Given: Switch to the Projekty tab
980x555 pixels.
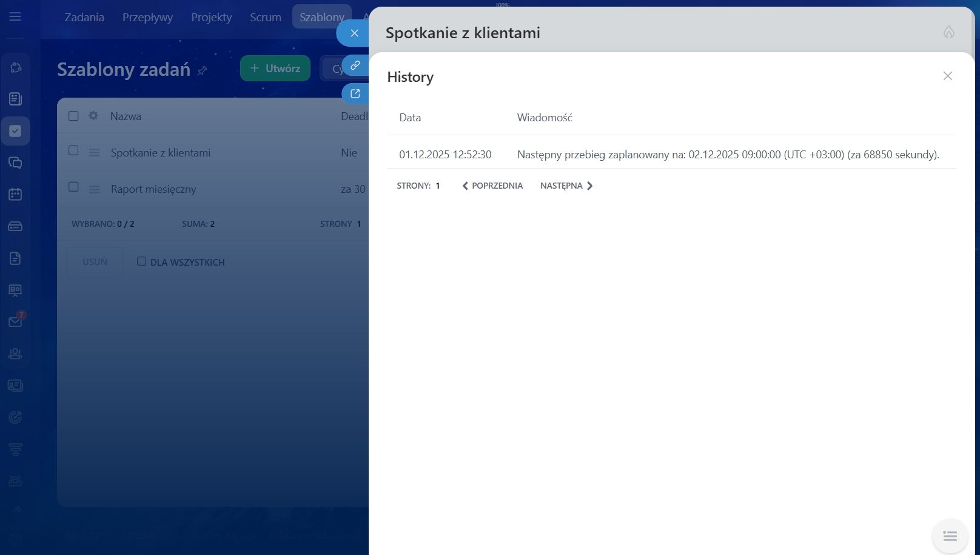Looking at the screenshot, I should pos(212,17).
